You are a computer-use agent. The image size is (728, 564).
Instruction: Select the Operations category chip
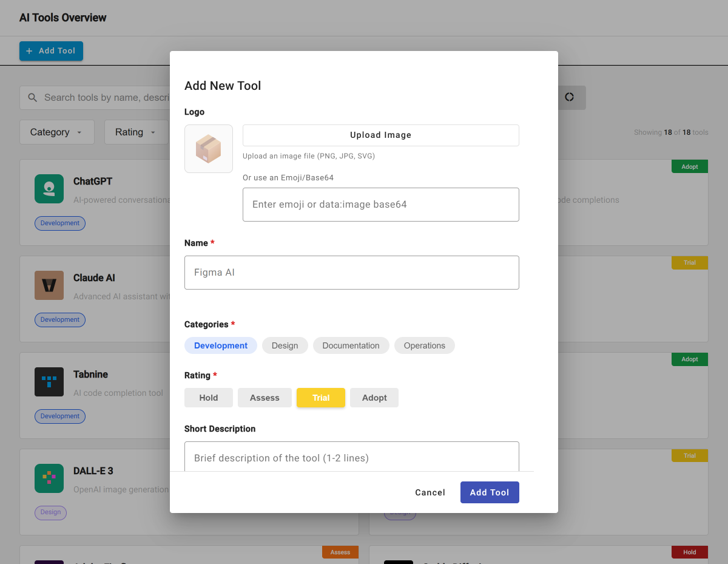coord(424,345)
